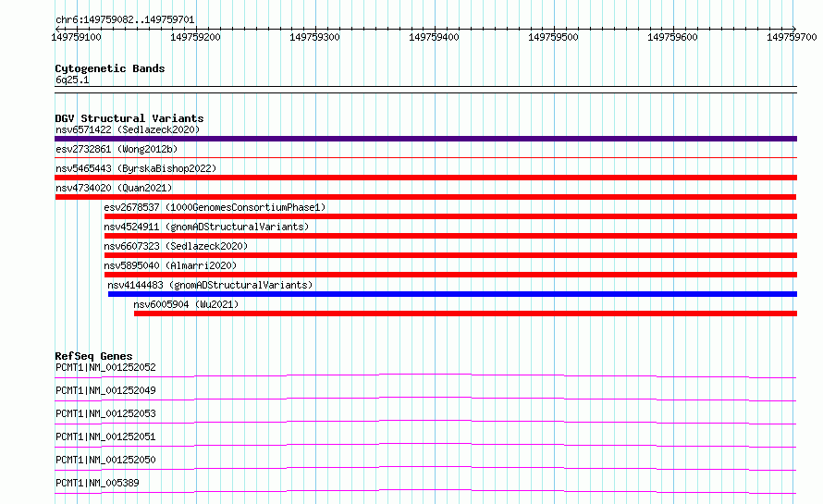Click the red nsv4524911 variant bar

tap(451, 236)
